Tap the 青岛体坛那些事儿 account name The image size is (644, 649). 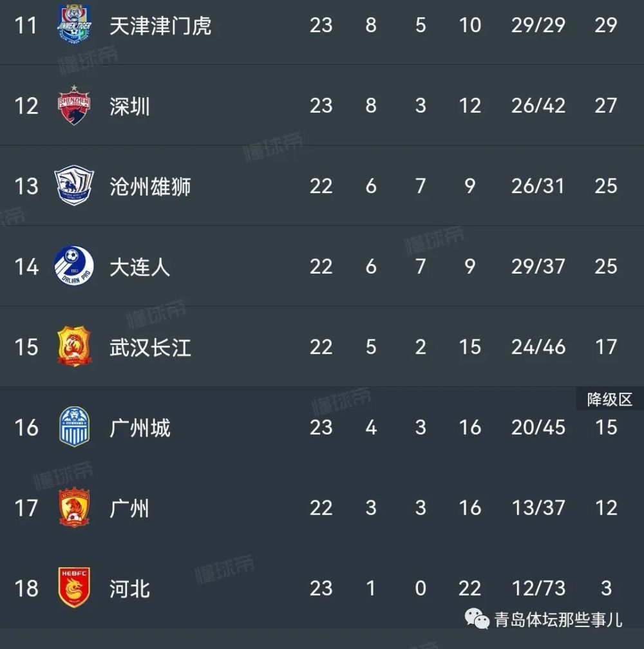(558, 619)
